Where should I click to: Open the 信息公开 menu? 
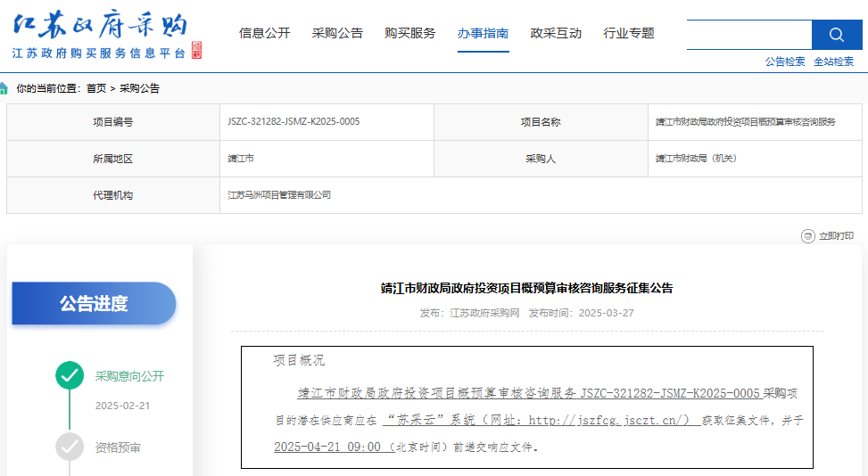pyautogui.click(x=264, y=33)
